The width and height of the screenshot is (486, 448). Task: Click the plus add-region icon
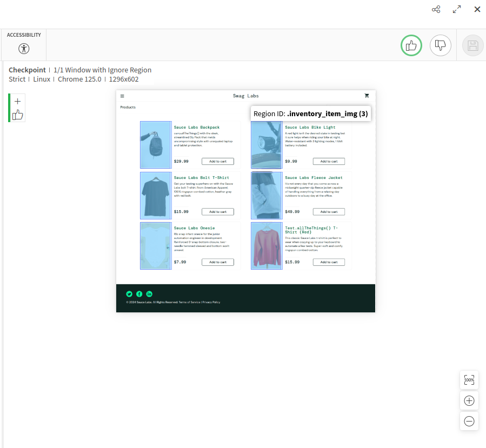18,101
